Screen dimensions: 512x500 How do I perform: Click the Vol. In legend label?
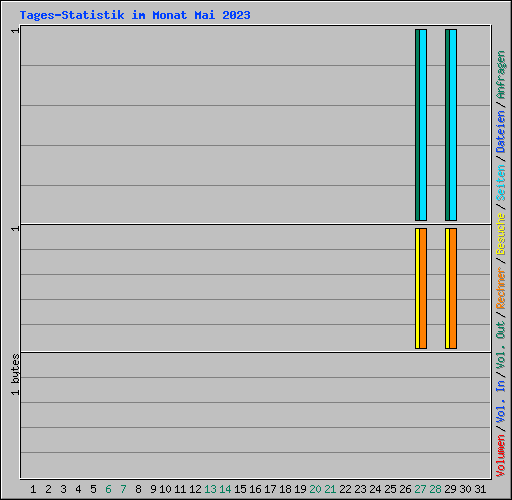(x=501, y=402)
